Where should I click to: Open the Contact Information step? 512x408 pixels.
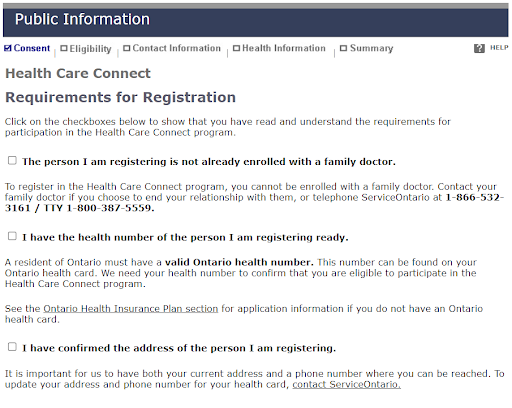[172, 48]
